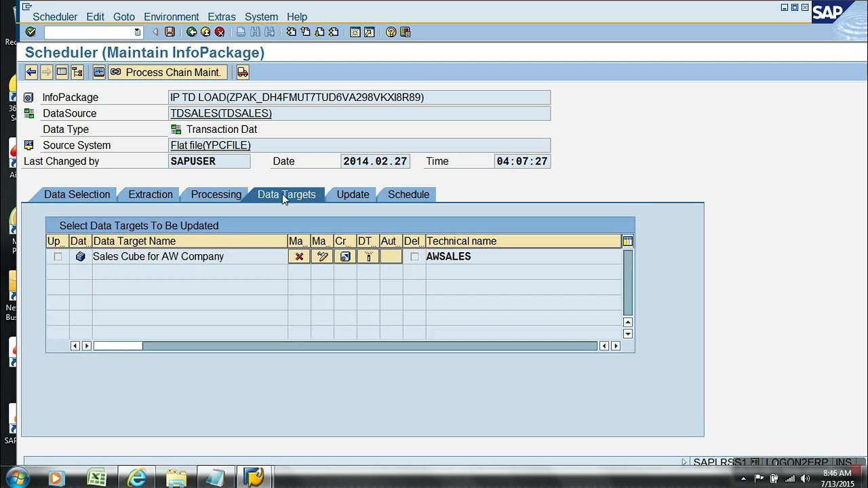Click the Aut column button in AWSALES row
Image resolution: width=868 pixels, height=488 pixels.
coord(391,256)
